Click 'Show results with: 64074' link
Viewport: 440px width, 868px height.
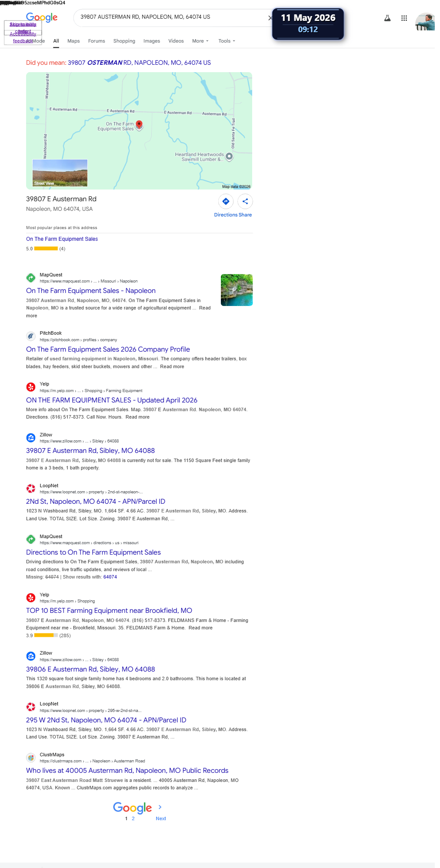[110, 577]
